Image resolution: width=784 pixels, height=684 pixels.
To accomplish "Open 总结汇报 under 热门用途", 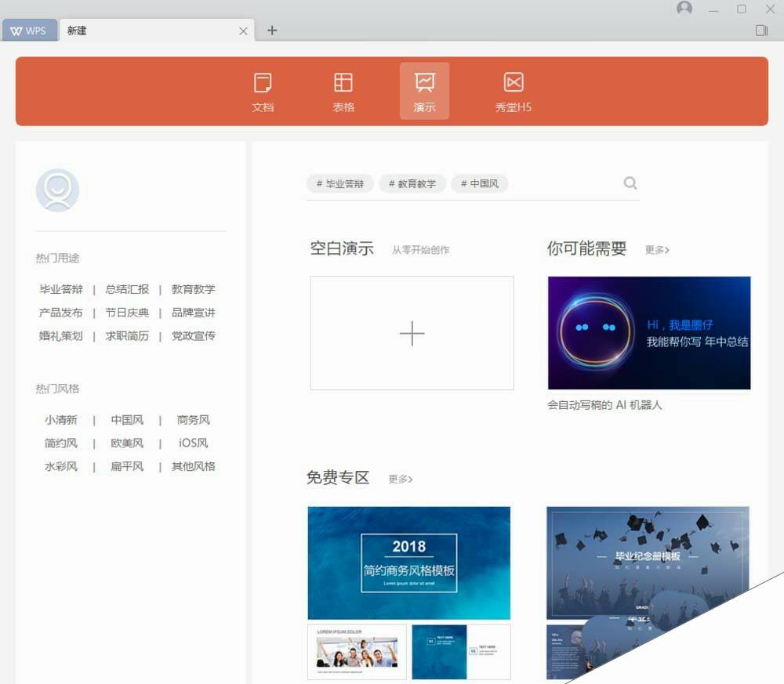I will click(127, 289).
